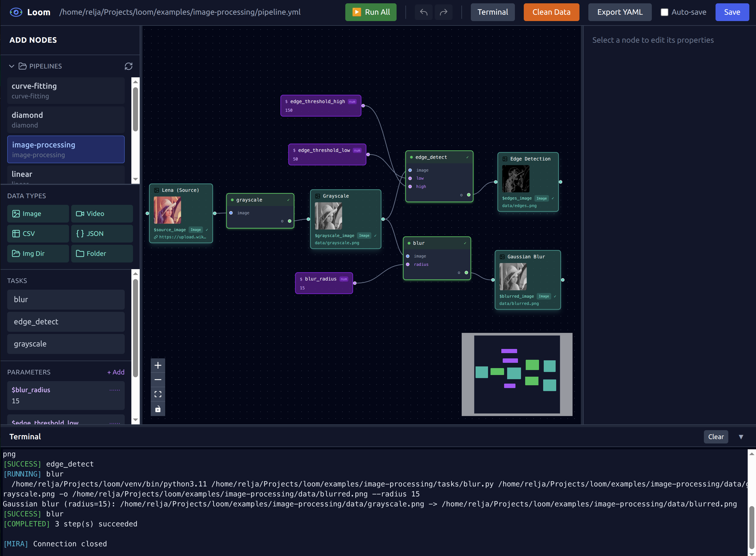Select the edge_detect task
Image resolution: width=756 pixels, height=556 pixels.
click(x=66, y=322)
